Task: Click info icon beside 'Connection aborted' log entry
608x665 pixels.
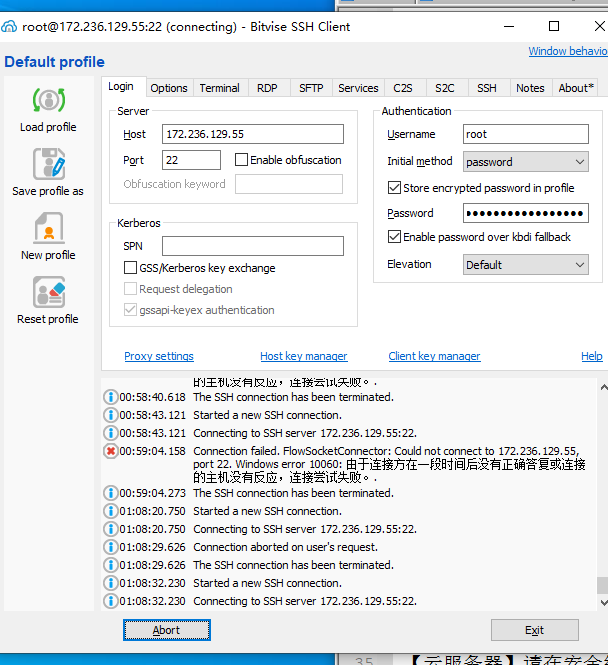Action: (110, 548)
